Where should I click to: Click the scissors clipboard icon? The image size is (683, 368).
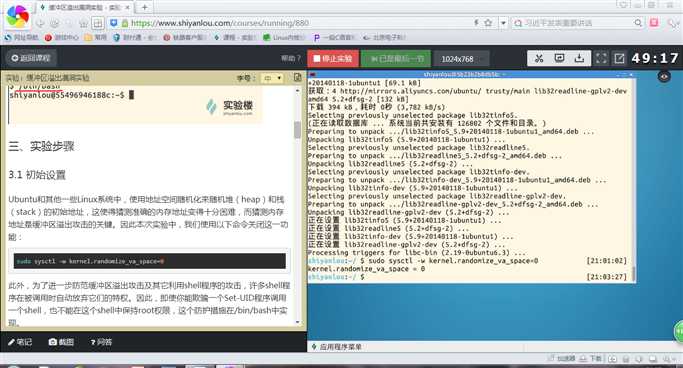click(x=539, y=58)
